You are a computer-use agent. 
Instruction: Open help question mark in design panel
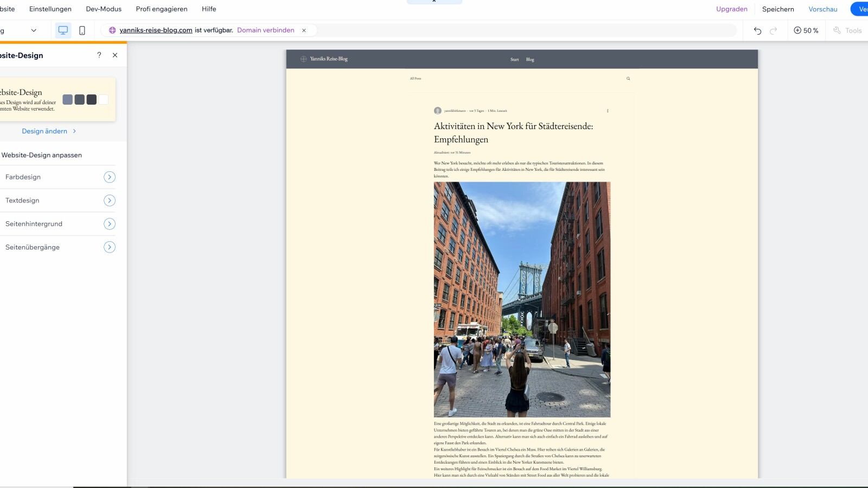tap(99, 55)
